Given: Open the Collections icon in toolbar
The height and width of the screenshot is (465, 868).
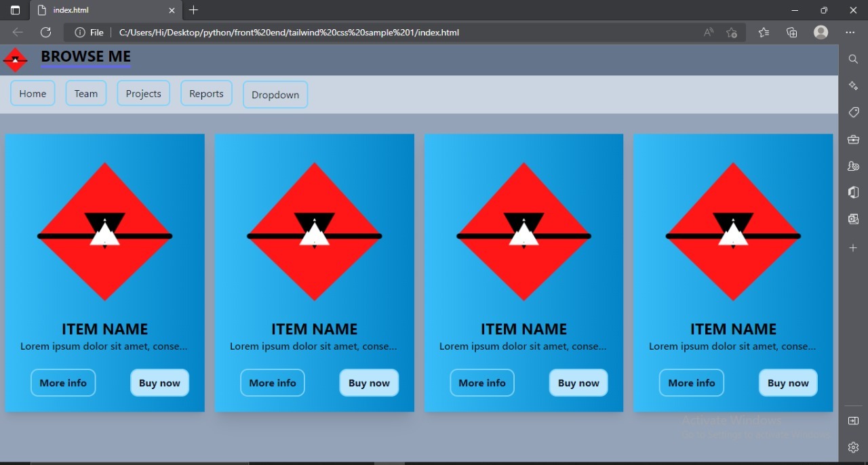Looking at the screenshot, I should point(792,32).
